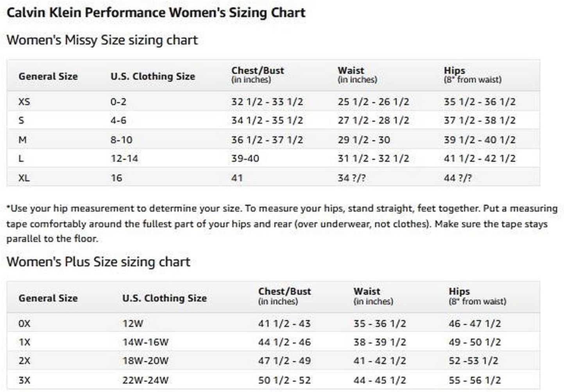
Task: Select the 47 1/2 - 49 chest cell
Action: [x=284, y=361]
